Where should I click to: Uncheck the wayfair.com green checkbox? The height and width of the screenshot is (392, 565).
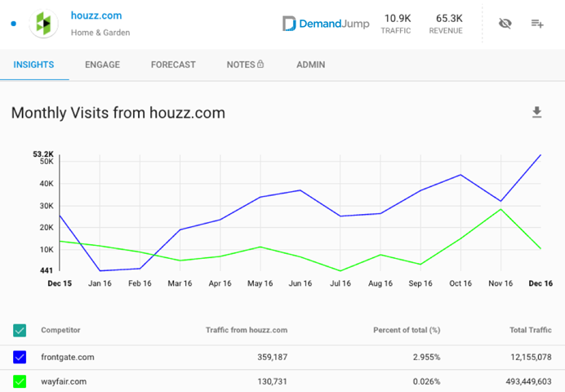click(20, 381)
